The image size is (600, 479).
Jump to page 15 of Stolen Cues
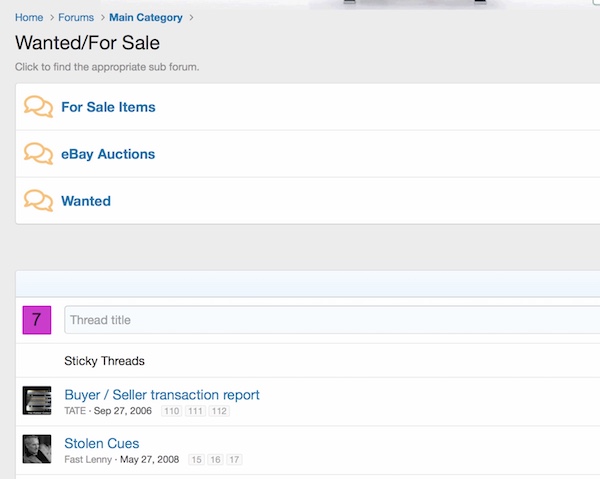pyautogui.click(x=196, y=459)
